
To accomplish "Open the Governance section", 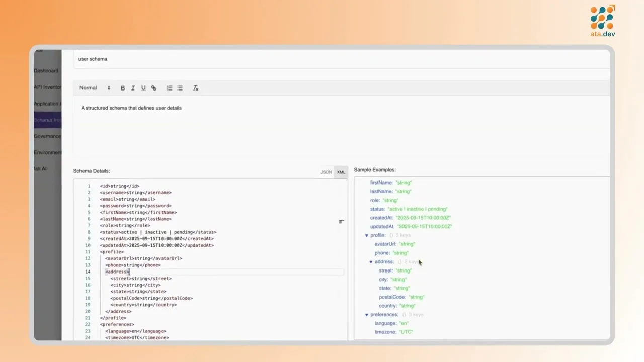I will tap(47, 136).
